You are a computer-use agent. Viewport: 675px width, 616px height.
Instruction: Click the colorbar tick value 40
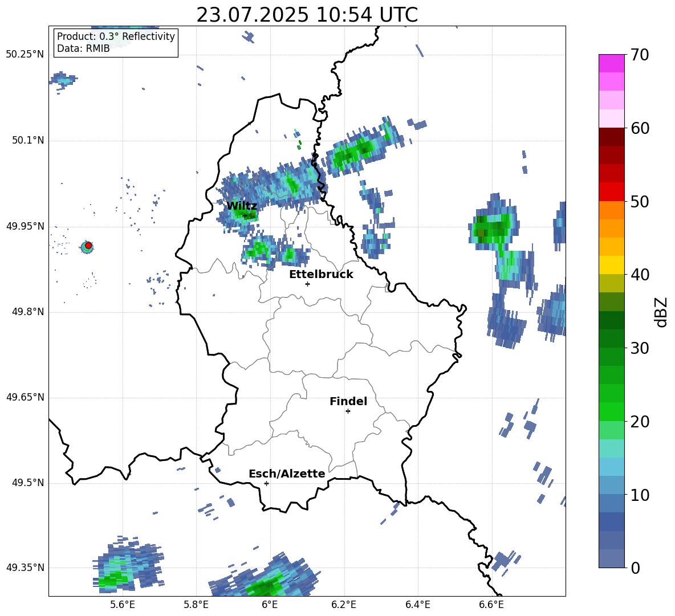640,275
